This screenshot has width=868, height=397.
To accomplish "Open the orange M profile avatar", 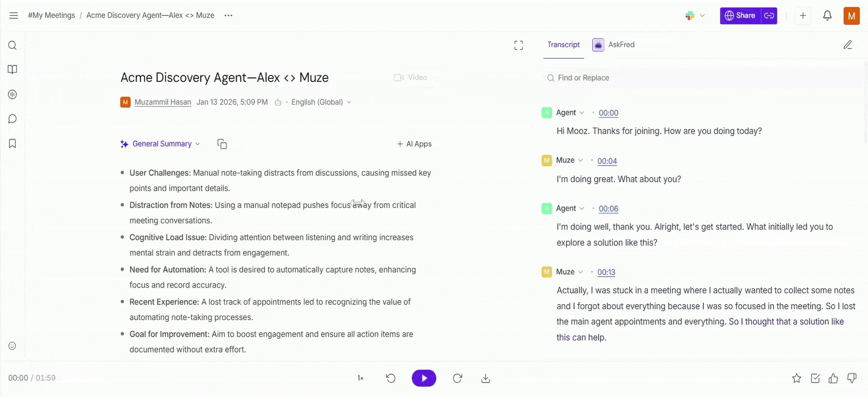I will (852, 16).
